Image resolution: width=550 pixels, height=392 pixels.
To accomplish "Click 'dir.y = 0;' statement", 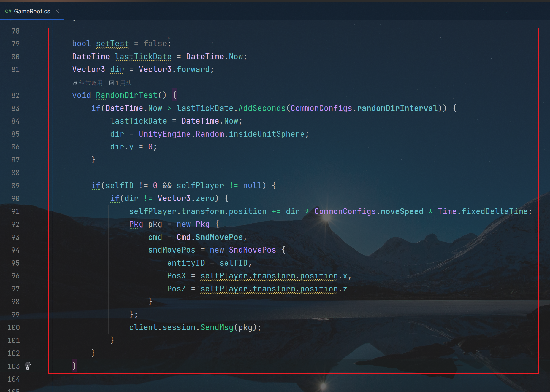I will tap(134, 147).
